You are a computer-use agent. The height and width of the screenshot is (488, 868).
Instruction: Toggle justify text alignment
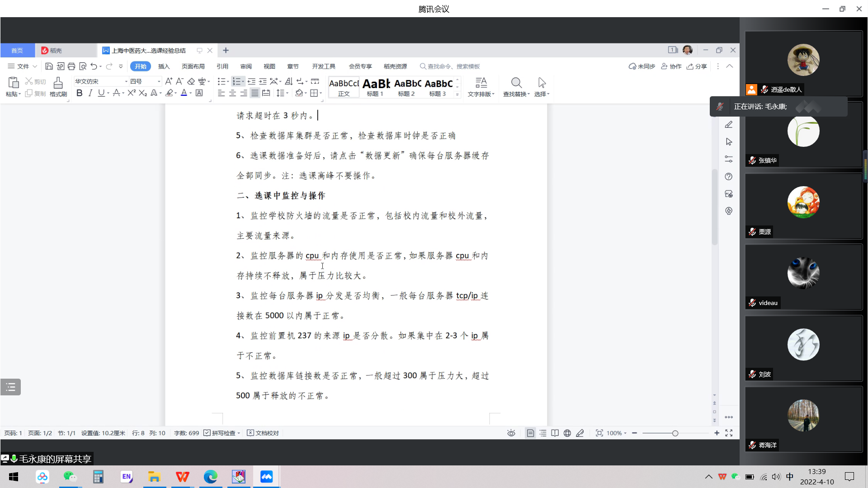point(255,93)
